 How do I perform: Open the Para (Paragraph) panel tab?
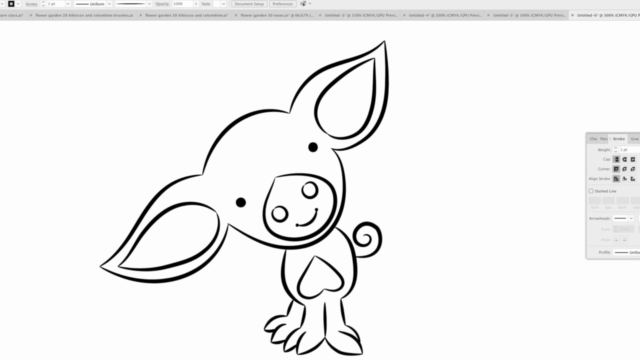point(604,139)
